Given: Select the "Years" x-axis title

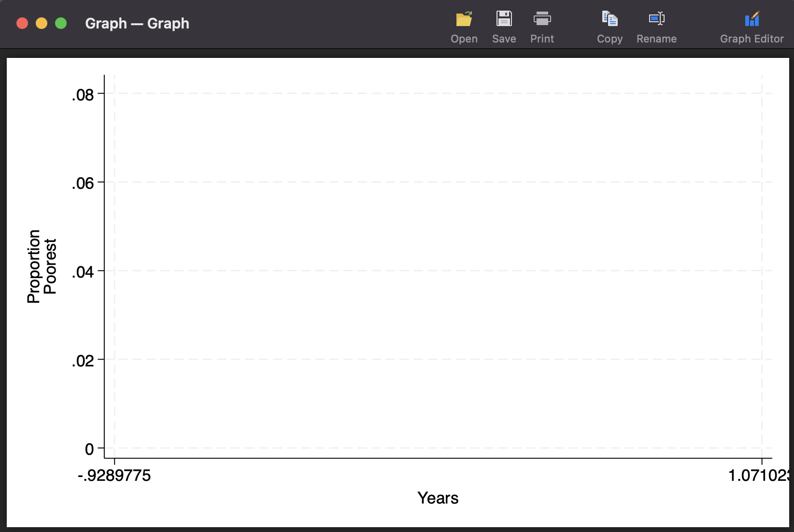Looking at the screenshot, I should (438, 498).
